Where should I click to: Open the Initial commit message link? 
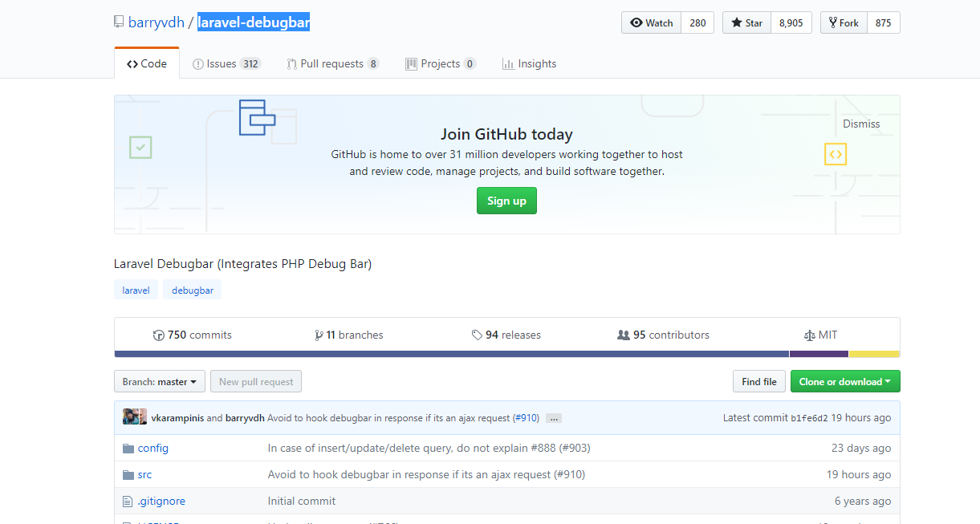pos(302,502)
